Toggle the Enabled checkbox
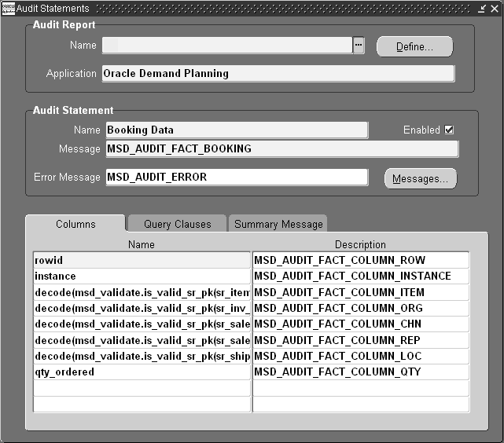Viewport: 504px width, 443px height. pyautogui.click(x=449, y=130)
